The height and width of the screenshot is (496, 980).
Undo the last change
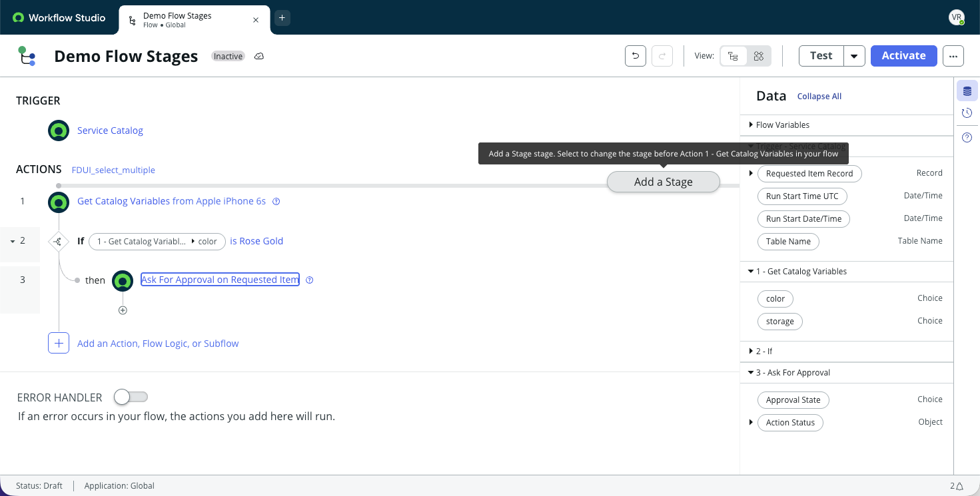pos(636,56)
